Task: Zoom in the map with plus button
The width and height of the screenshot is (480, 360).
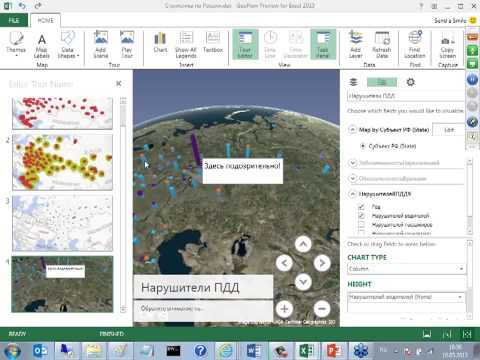Action: (284, 309)
